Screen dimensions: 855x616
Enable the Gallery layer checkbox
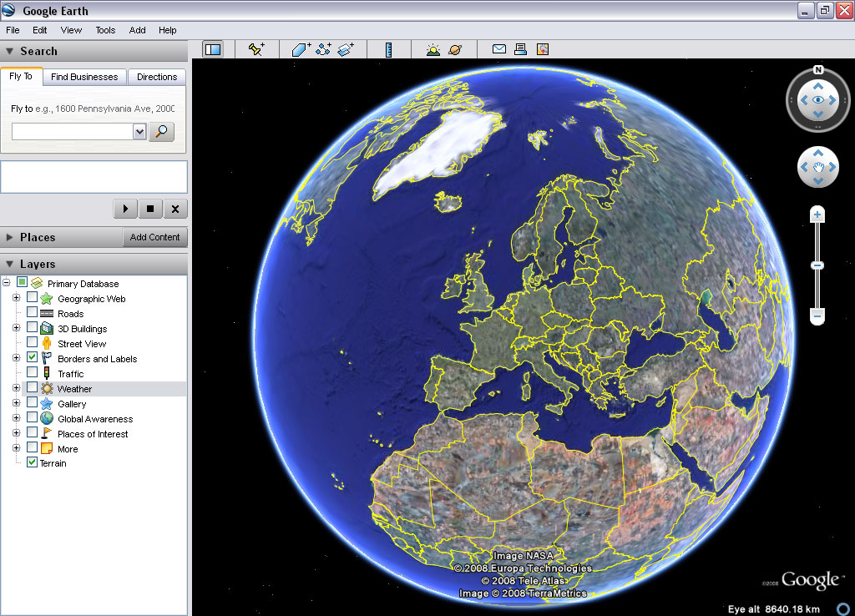coord(33,402)
